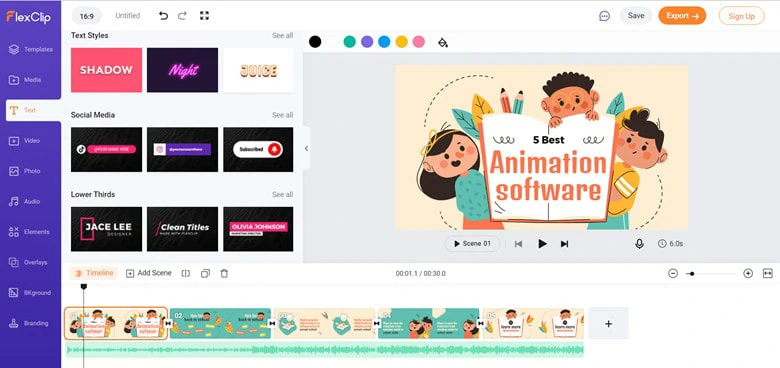Delete the selected scene

224,274
